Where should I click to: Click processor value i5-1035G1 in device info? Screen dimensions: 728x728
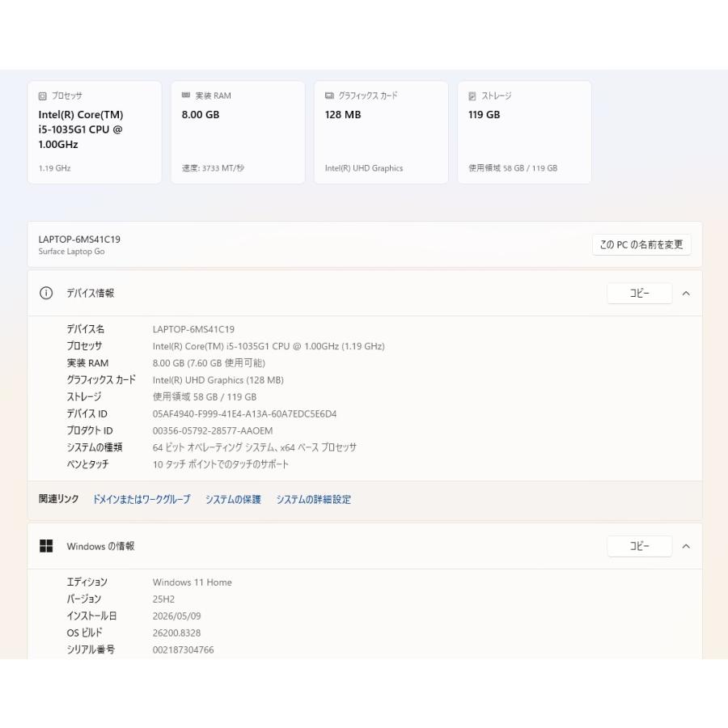pyautogui.click(x=269, y=346)
